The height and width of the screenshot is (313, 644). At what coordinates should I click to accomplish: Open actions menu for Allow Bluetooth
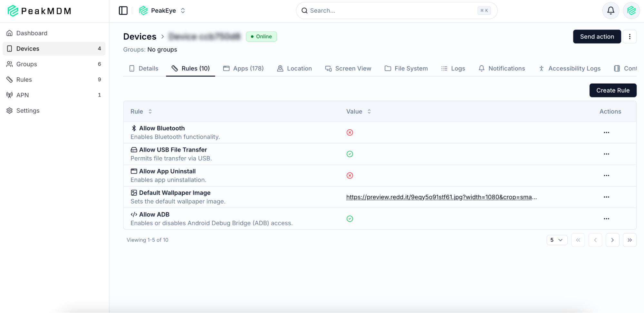pyautogui.click(x=606, y=133)
